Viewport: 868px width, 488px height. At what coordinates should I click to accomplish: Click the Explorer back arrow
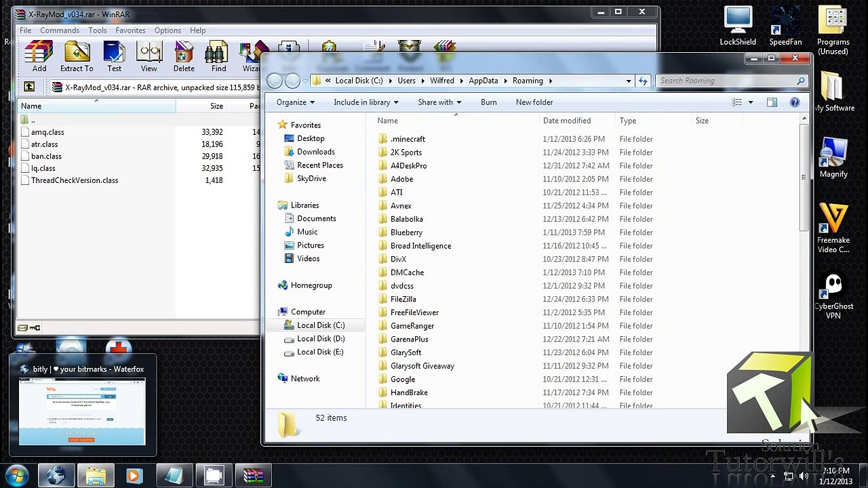pos(275,81)
